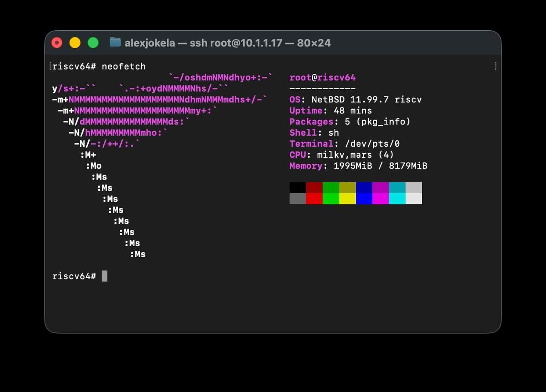This screenshot has width=546, height=392.
Task: Click the folder icon in the title bar
Action: click(x=115, y=42)
